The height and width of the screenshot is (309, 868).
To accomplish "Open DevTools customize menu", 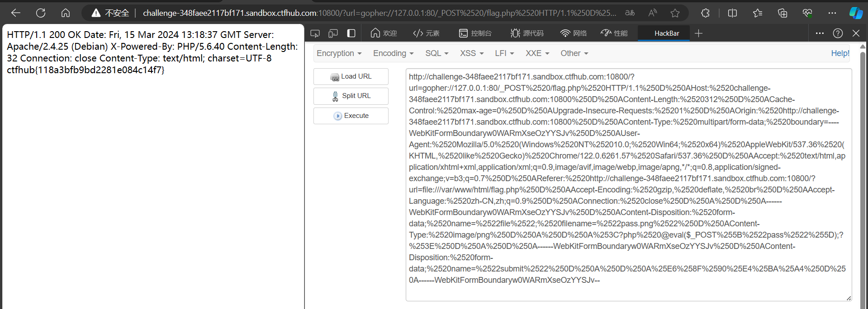I will (820, 33).
